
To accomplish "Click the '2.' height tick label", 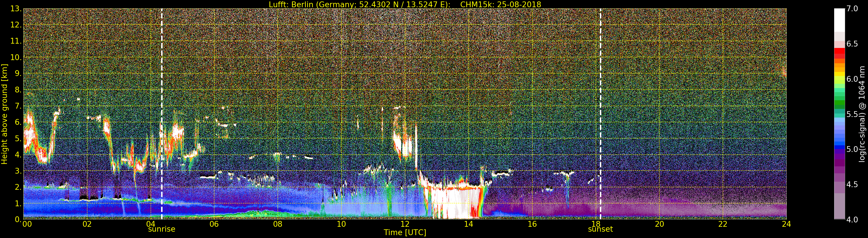I will 18,187.
